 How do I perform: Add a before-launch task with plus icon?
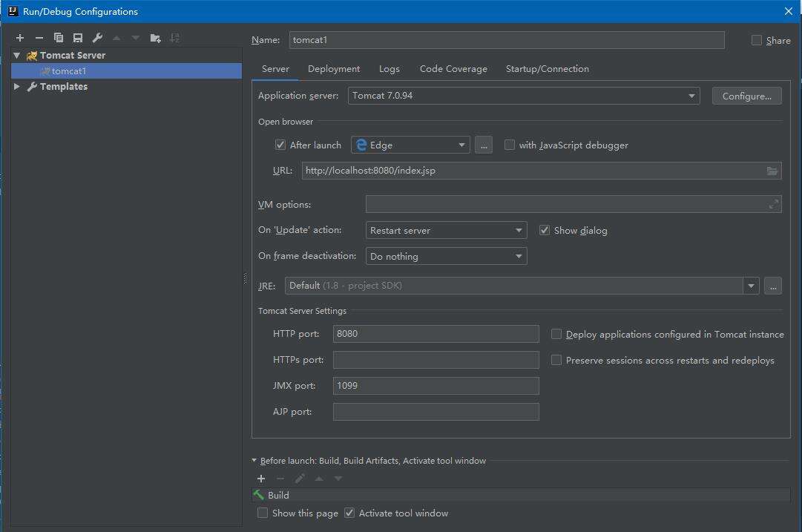[x=261, y=479]
